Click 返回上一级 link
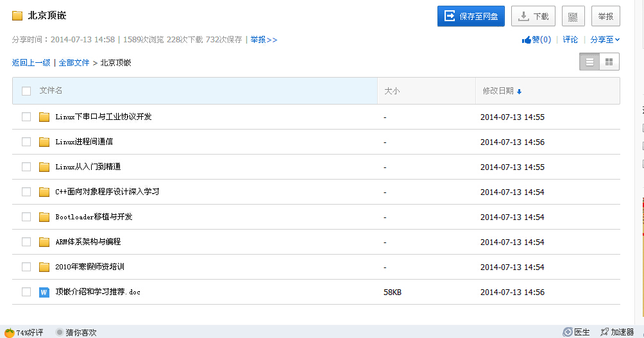 coord(31,63)
